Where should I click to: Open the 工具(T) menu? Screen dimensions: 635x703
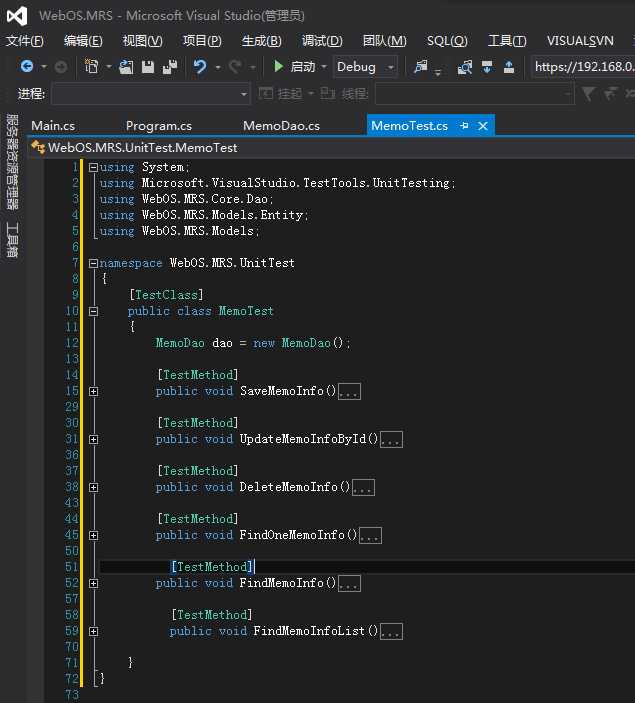click(507, 41)
